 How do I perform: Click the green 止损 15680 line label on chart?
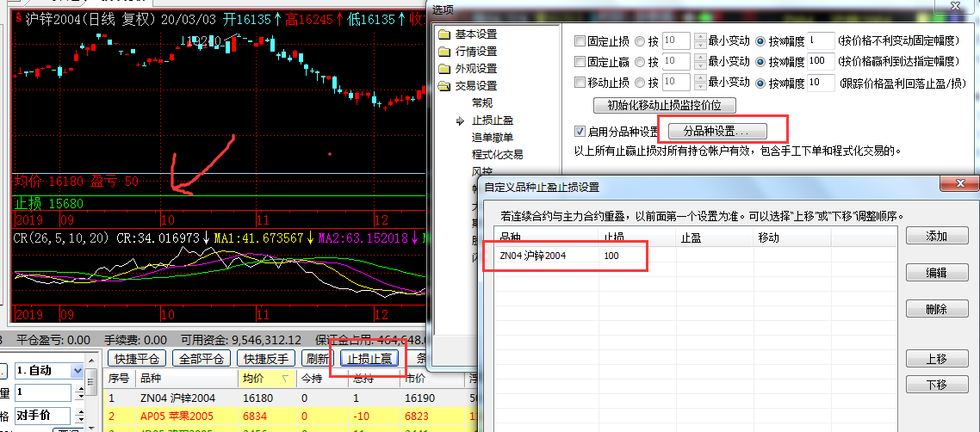click(x=49, y=203)
